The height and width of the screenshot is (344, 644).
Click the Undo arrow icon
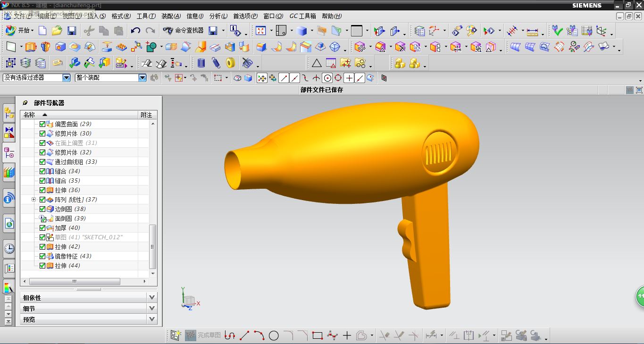pyautogui.click(x=135, y=31)
